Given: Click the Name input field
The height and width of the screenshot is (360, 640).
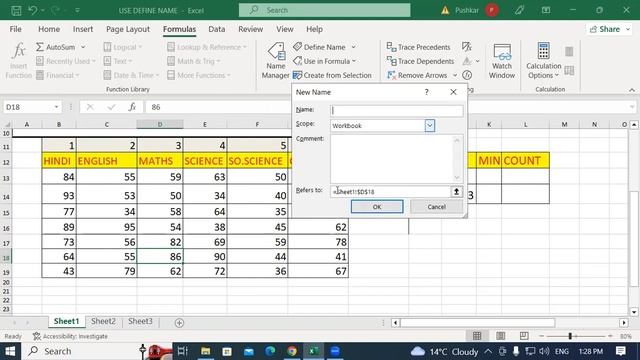Looking at the screenshot, I should point(396,110).
